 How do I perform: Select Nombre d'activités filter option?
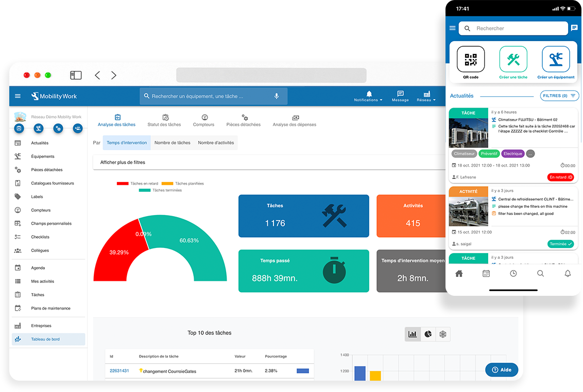216,142
